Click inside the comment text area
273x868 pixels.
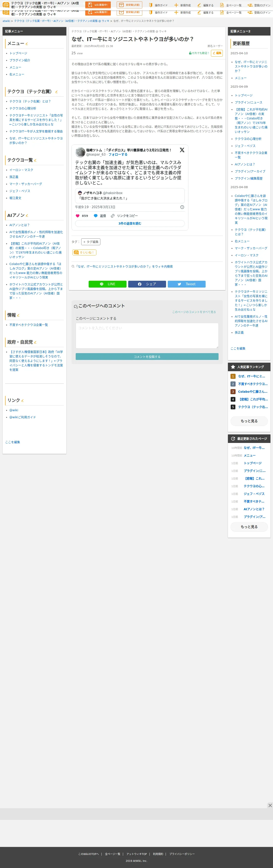tap(147, 336)
